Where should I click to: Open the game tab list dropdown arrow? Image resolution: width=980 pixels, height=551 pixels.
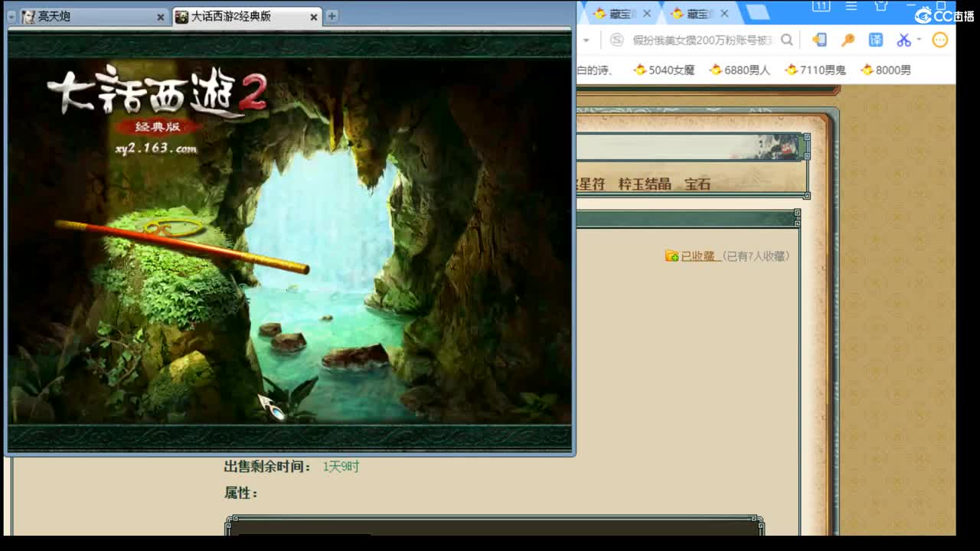[12, 17]
